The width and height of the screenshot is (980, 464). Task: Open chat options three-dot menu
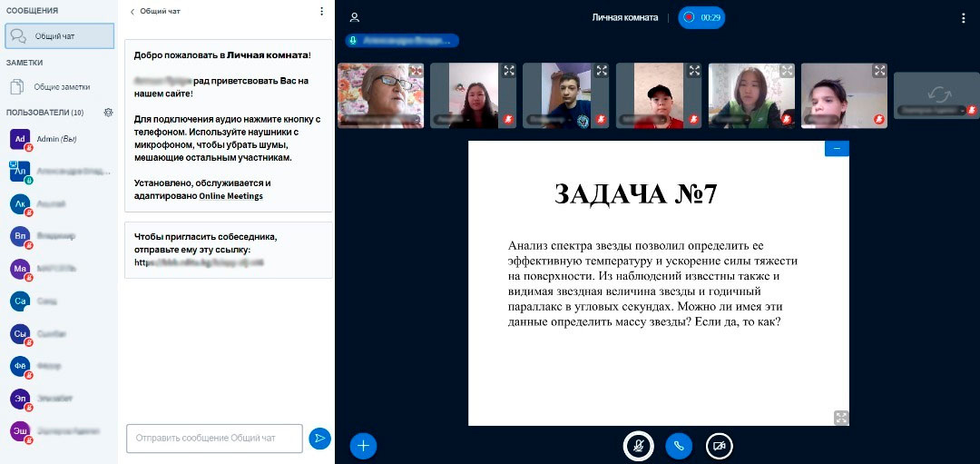click(321, 12)
